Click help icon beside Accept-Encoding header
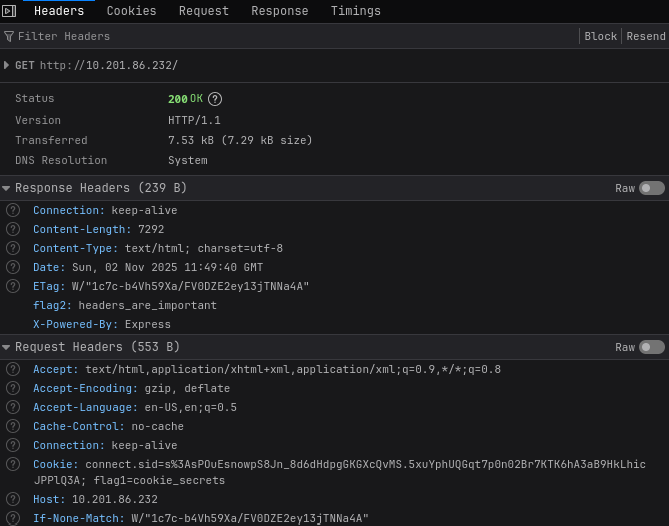This screenshot has width=669, height=526. click(13, 388)
